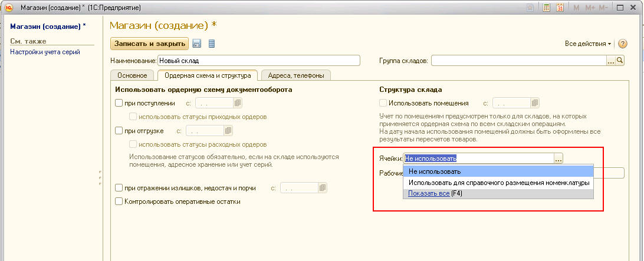Open calendar picker for Использовать помещения date
The image size is (644, 261).
534,103
